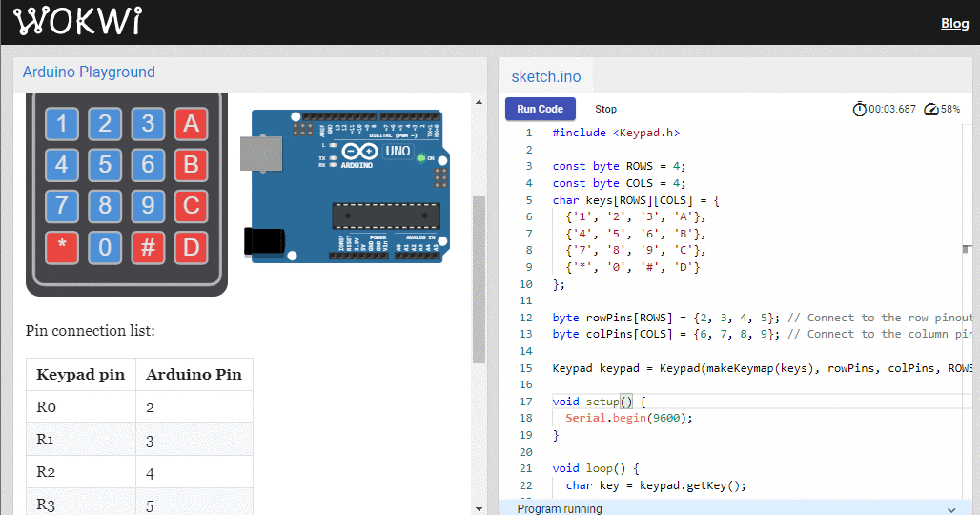Click the left panel vertical scrollbar
The width and height of the screenshot is (980, 515).
(x=479, y=277)
